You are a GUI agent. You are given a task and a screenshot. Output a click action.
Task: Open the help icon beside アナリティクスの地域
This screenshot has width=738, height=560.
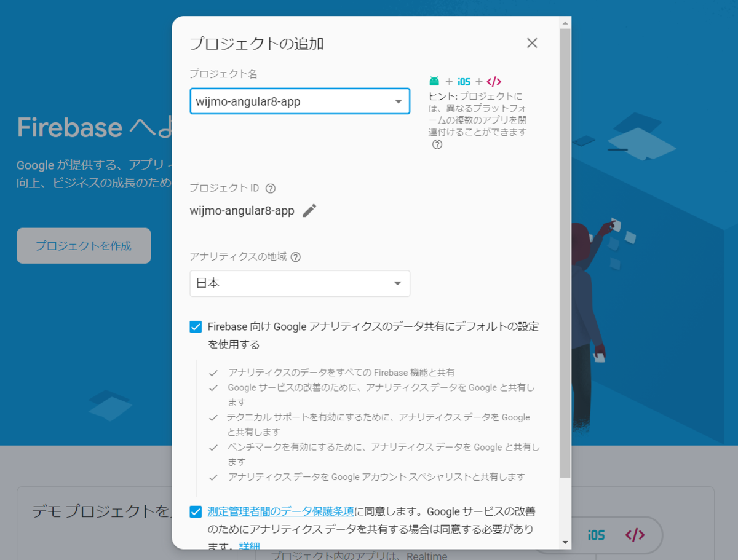click(x=295, y=257)
